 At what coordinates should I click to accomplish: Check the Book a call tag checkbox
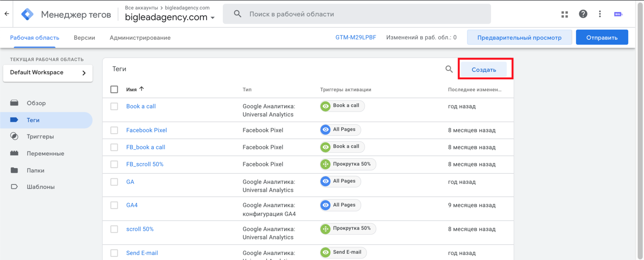(x=114, y=106)
